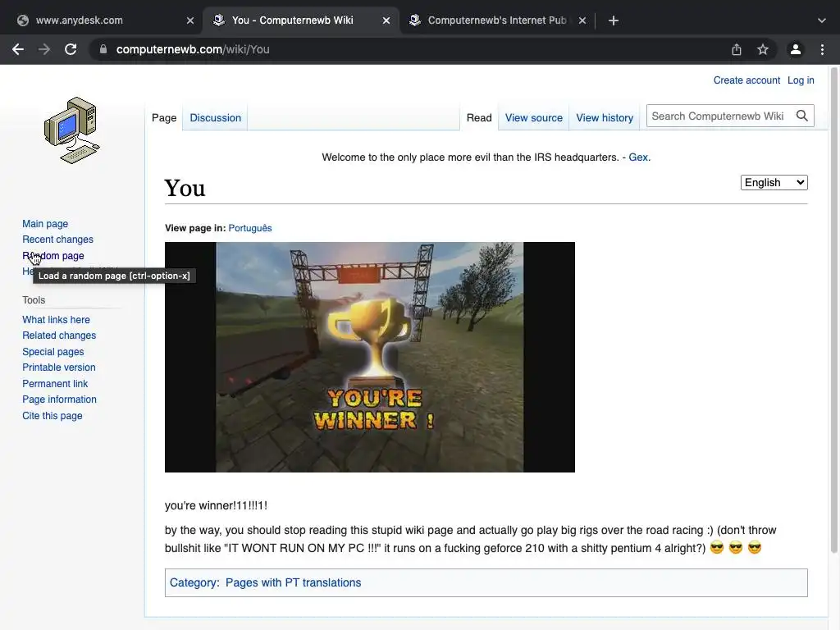Go to Main page in sidebar

[45, 224]
